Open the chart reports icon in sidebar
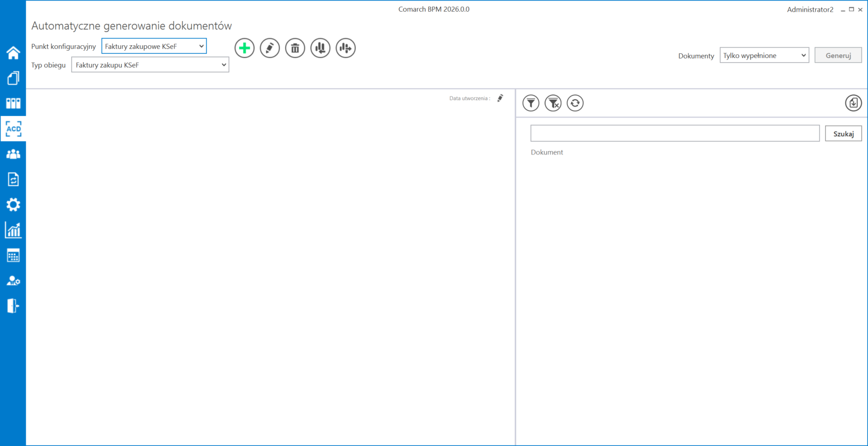This screenshot has height=446, width=868. coord(13,230)
